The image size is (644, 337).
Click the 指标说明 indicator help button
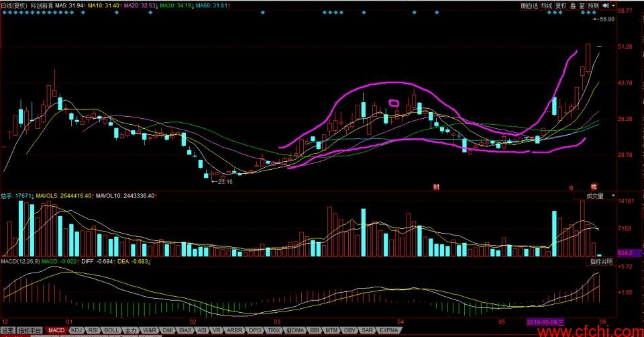pyautogui.click(x=601, y=261)
